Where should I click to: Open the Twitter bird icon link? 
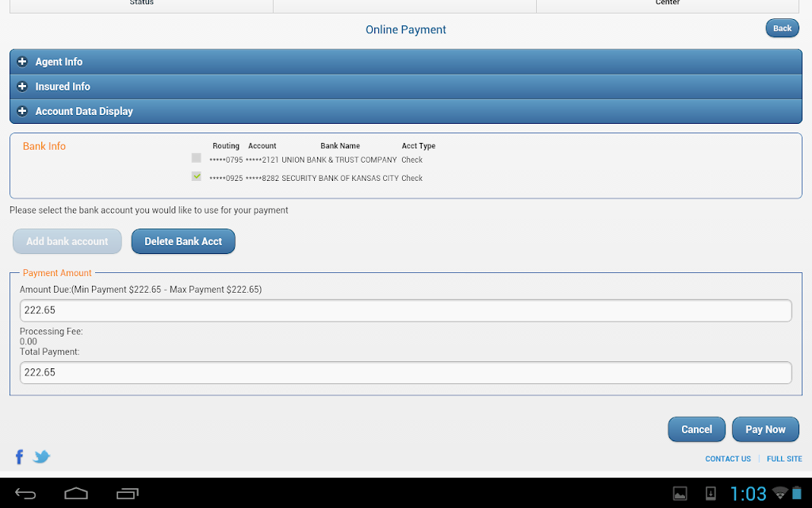click(41, 456)
